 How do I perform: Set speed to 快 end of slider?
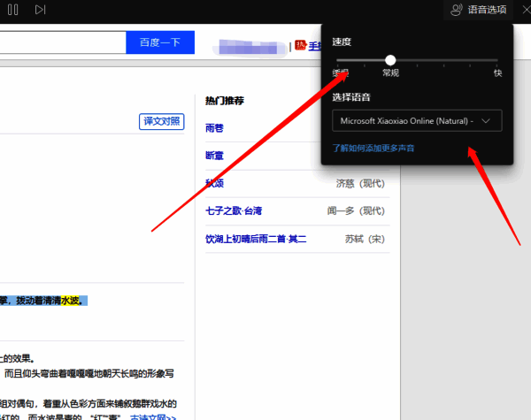[x=497, y=61]
